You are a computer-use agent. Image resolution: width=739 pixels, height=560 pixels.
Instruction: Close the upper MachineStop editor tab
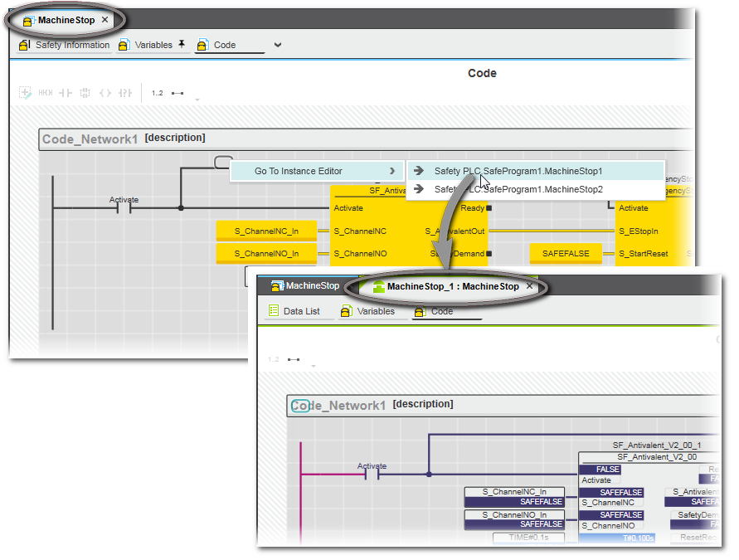(x=105, y=20)
